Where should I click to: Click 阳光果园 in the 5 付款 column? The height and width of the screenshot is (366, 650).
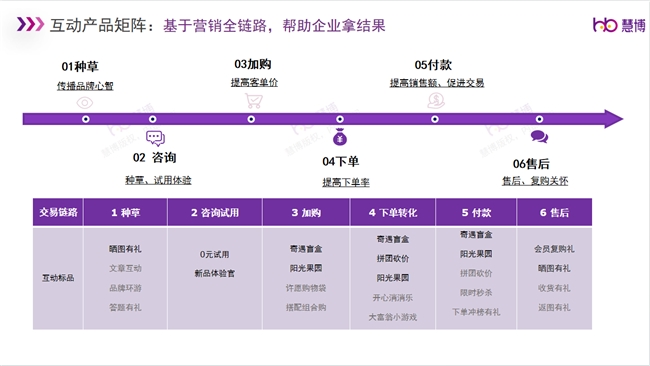point(476,254)
